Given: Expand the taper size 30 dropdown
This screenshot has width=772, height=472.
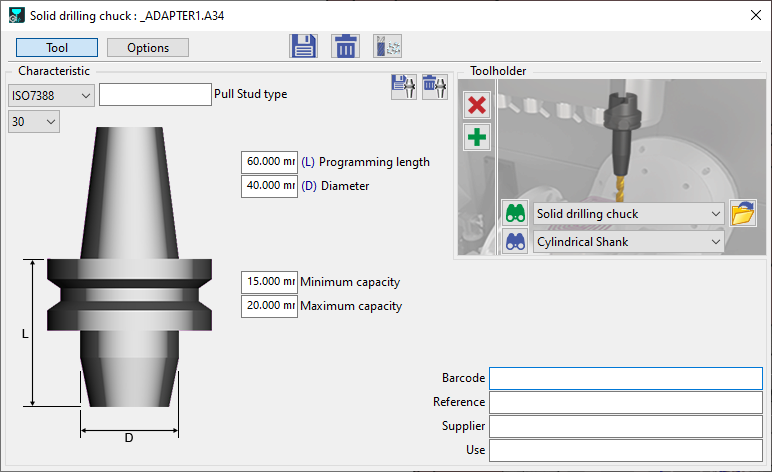Looking at the screenshot, I should coord(34,121).
